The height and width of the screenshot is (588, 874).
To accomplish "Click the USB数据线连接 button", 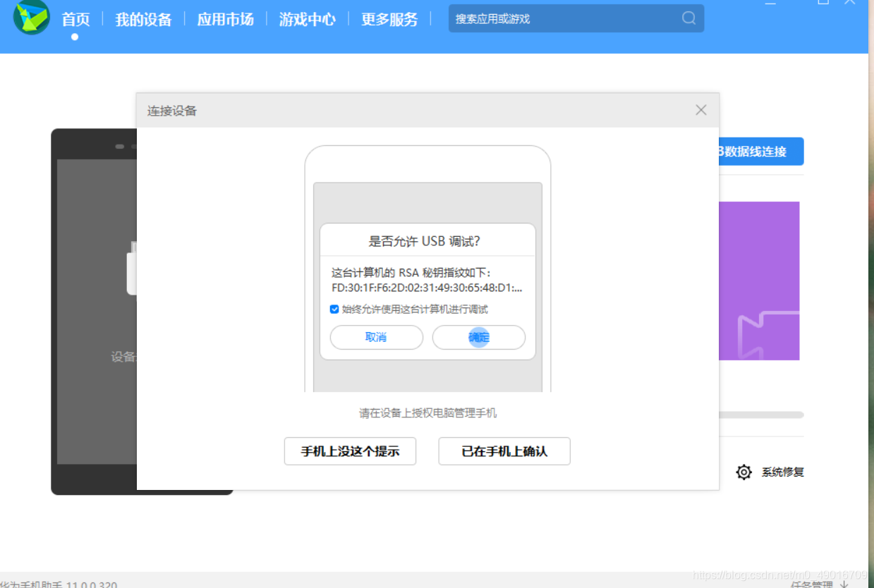I will click(x=761, y=151).
